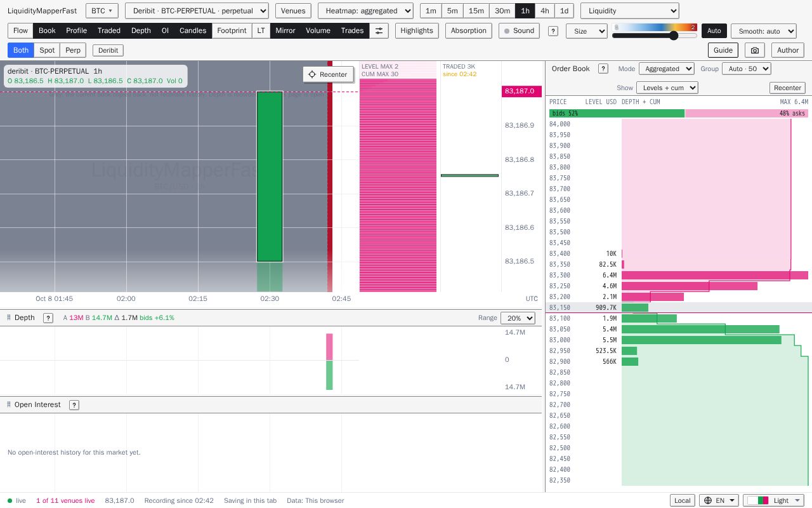Switch to the Spot market tab
The image size is (812, 508).
pos(47,50)
